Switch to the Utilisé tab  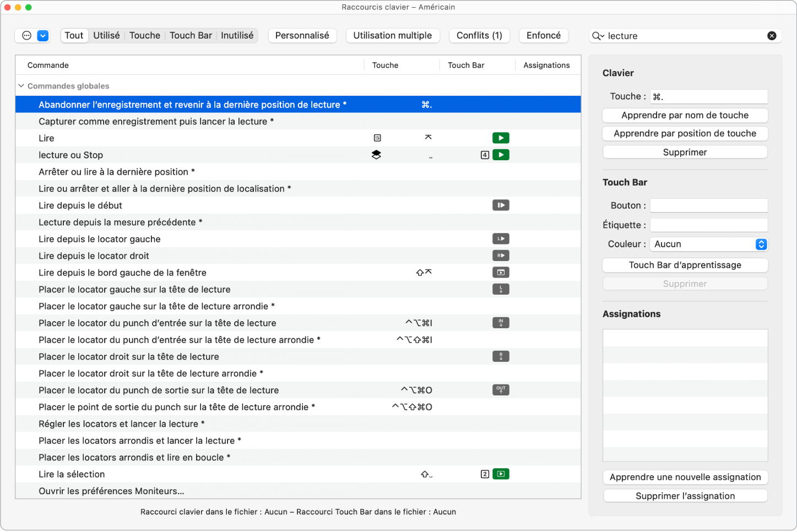(106, 35)
